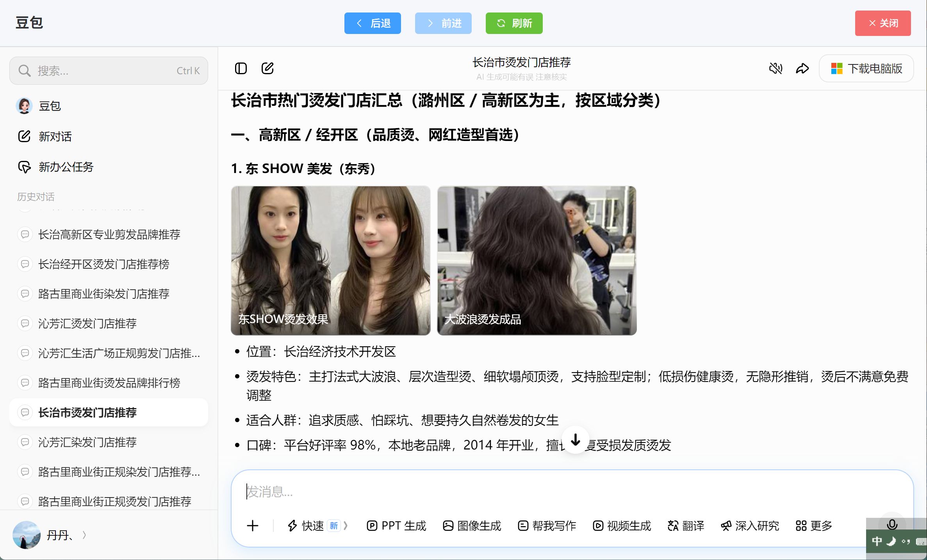
Task: Click the 历史对话 section label
Action: [36, 196]
